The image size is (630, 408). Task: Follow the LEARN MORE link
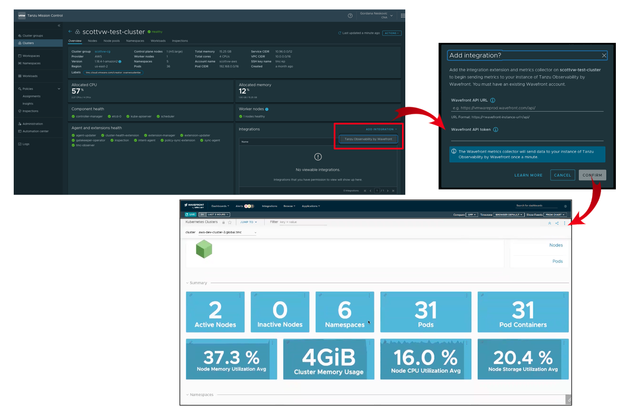coord(528,175)
